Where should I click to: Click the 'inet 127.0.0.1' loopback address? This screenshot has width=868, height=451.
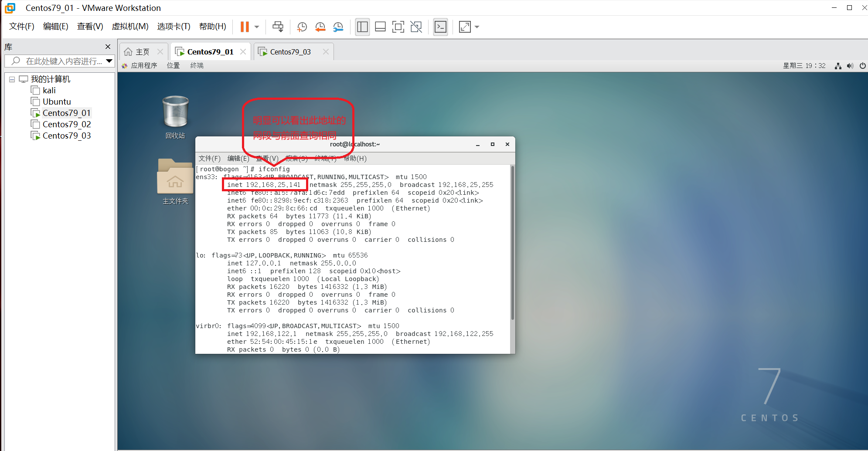pos(254,263)
